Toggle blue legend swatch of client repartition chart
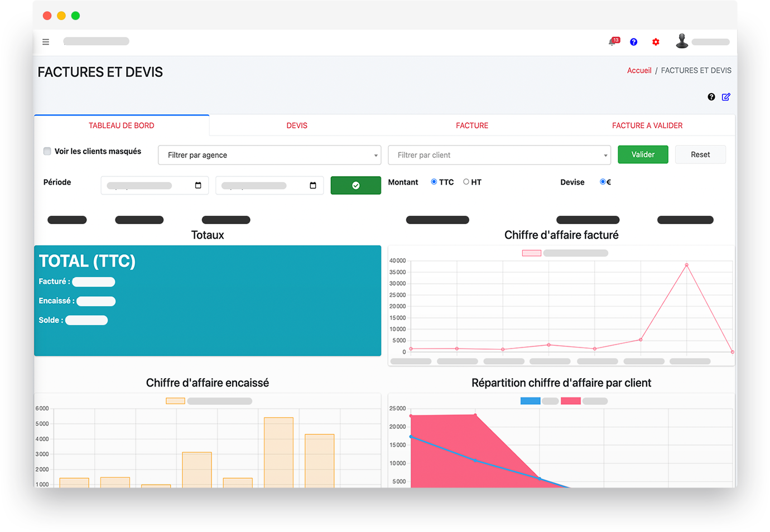The image size is (770, 532). click(x=530, y=401)
